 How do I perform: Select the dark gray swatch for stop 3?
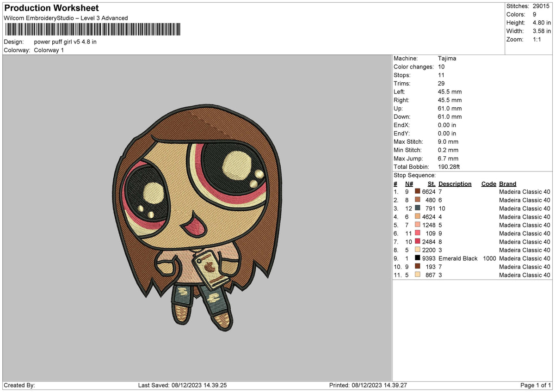(417, 208)
